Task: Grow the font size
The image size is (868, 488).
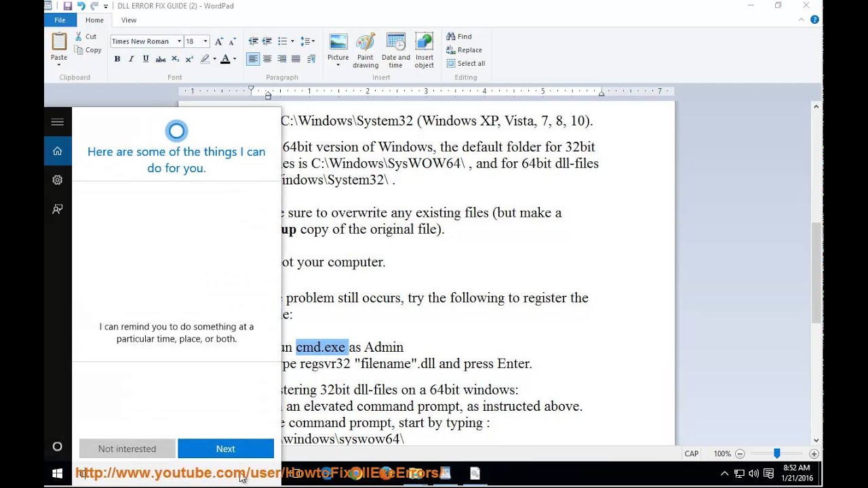Action: [x=218, y=41]
